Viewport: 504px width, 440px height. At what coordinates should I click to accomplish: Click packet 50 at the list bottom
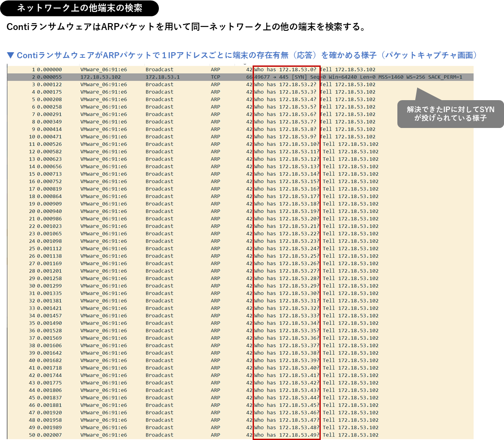(128, 434)
